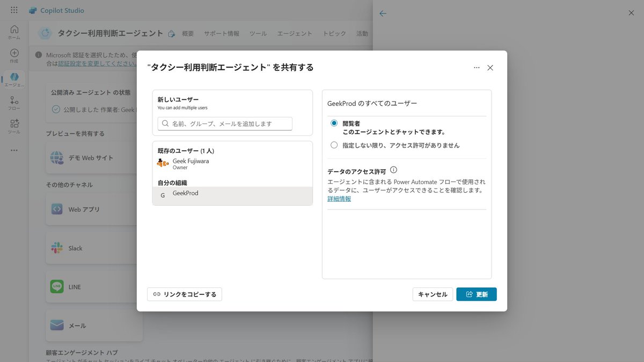Open the フロー icon in the sidebar
This screenshot has height=362, width=644.
[x=14, y=101]
